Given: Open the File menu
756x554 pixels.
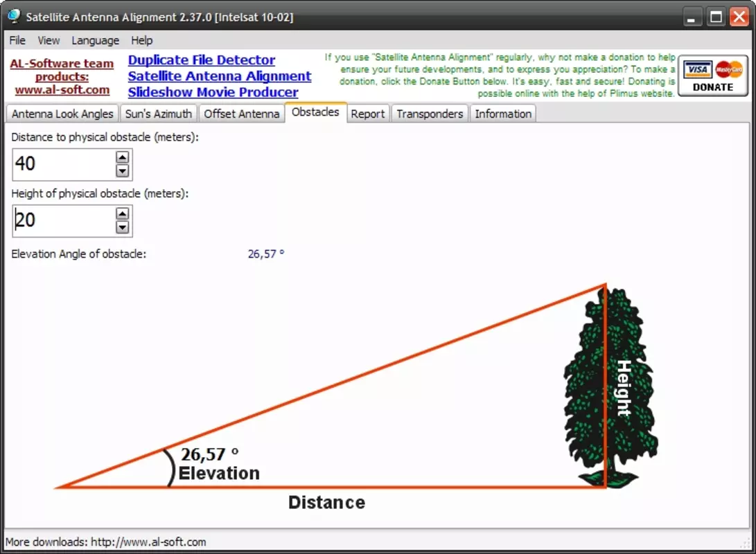Looking at the screenshot, I should [x=17, y=40].
